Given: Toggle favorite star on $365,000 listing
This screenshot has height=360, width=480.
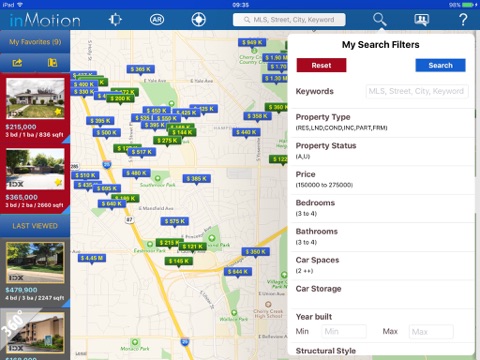Looking at the screenshot, I should pyautogui.click(x=58, y=182).
